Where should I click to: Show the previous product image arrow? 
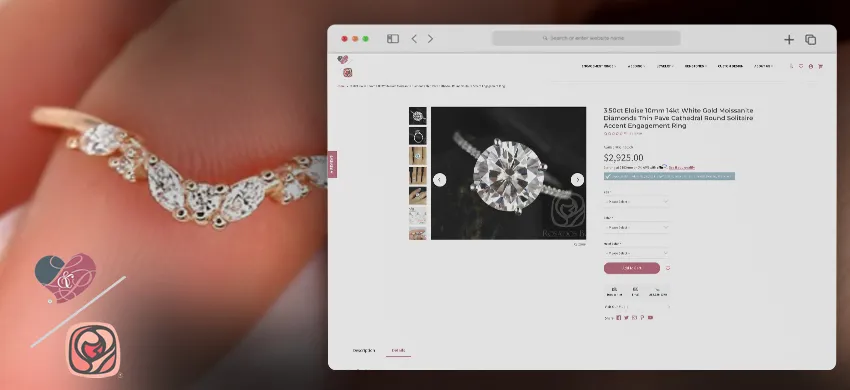coord(440,180)
